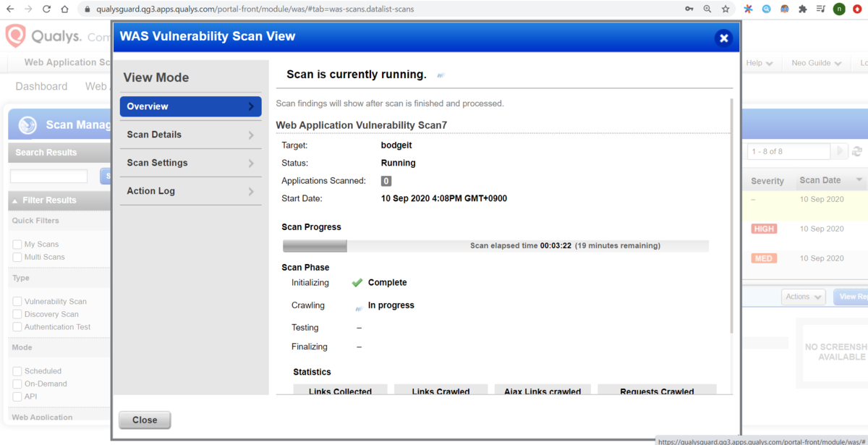Enable the Vulnerability Scan type filter

pyautogui.click(x=17, y=302)
